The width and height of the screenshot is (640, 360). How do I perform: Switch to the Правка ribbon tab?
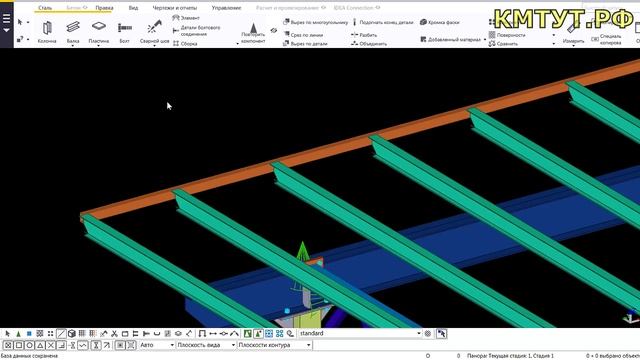[104, 8]
